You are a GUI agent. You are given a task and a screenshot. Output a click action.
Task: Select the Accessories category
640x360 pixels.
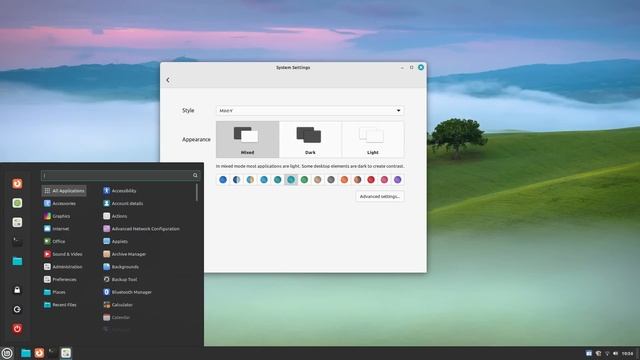tap(60, 203)
